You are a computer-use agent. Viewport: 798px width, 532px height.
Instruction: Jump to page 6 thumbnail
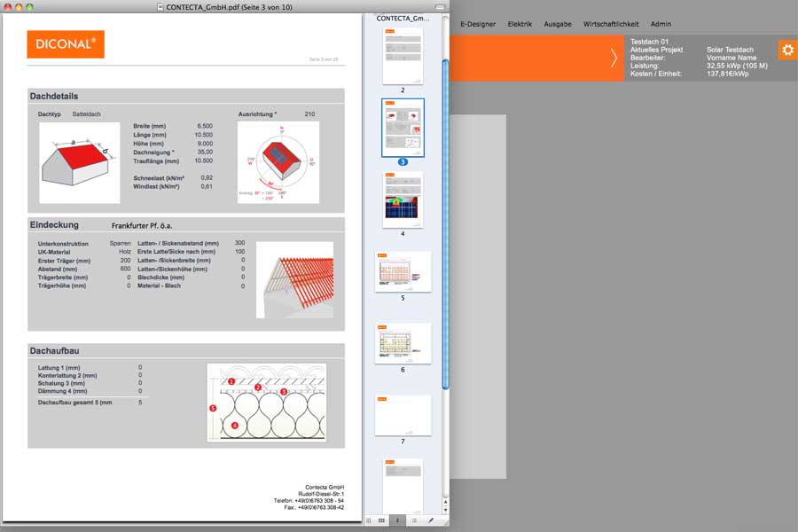click(403, 343)
